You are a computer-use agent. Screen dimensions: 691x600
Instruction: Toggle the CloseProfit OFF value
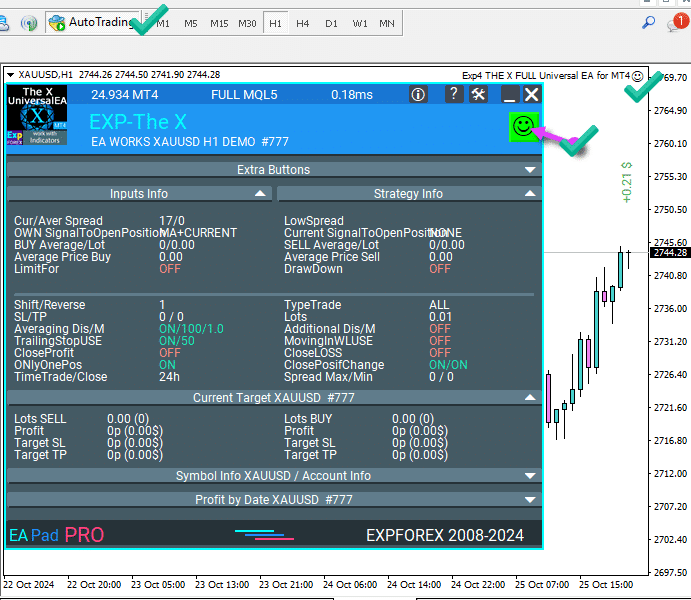pos(170,353)
